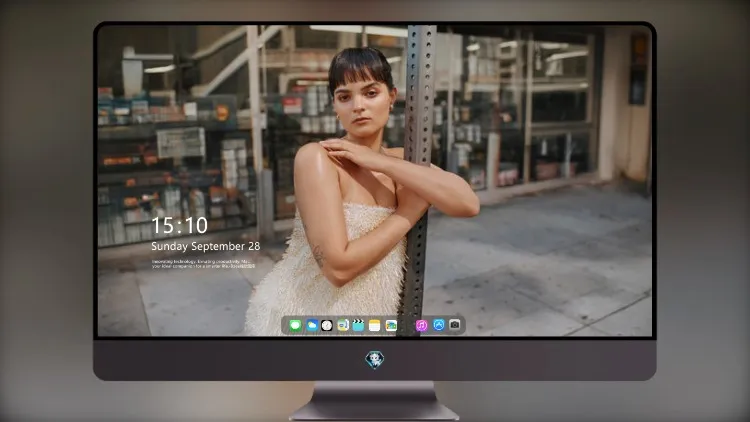Click the Sunday September 28 date
The width and height of the screenshot is (750, 422).
pyautogui.click(x=206, y=246)
